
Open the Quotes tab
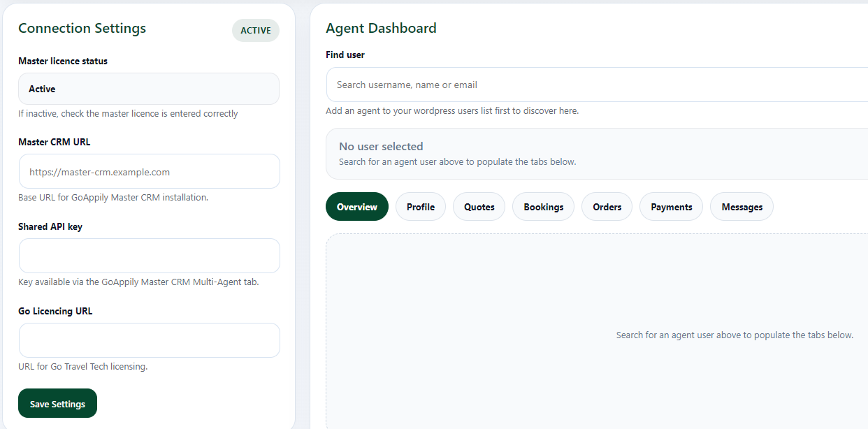click(x=479, y=207)
